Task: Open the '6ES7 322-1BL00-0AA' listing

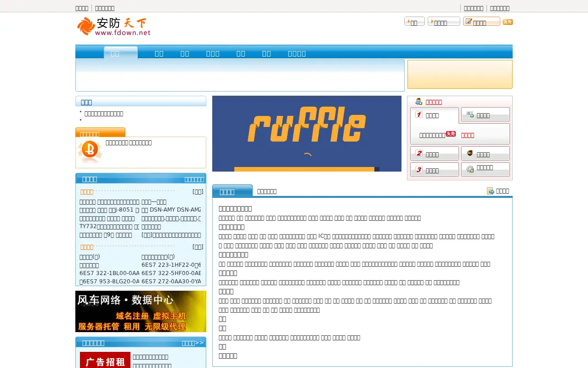Action: pos(109,273)
